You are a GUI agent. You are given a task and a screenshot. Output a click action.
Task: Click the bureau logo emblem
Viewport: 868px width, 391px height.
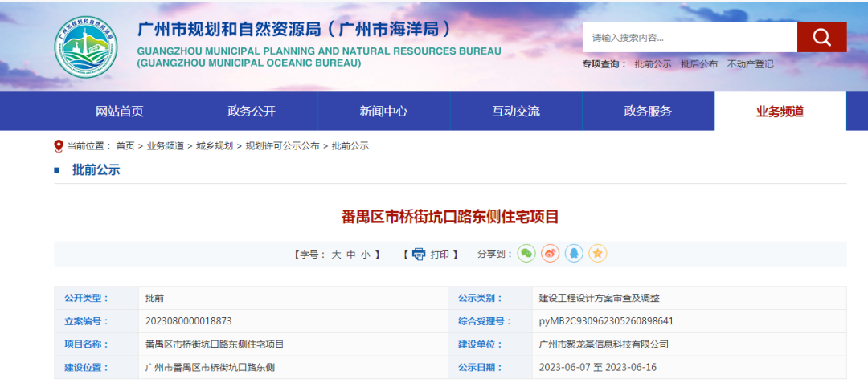click(86, 47)
